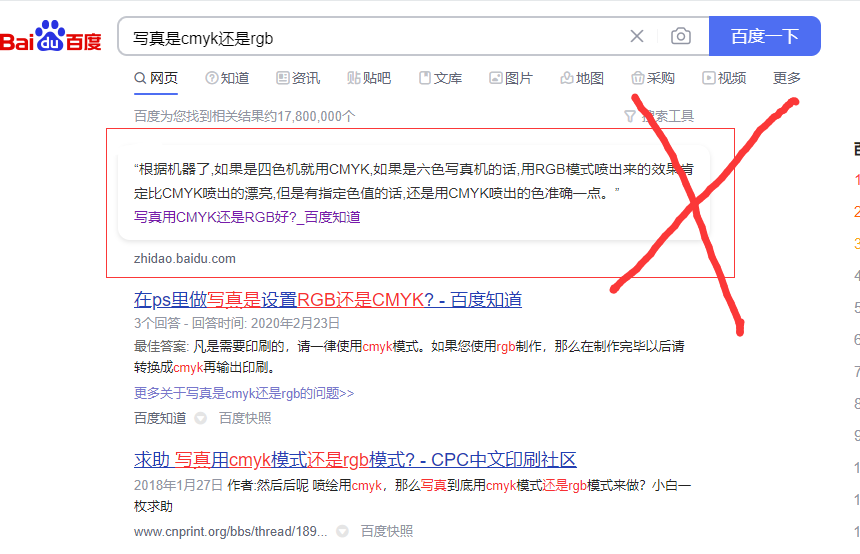Open 更多关于写真是cmyk还是rgb的问题 link

point(244,393)
